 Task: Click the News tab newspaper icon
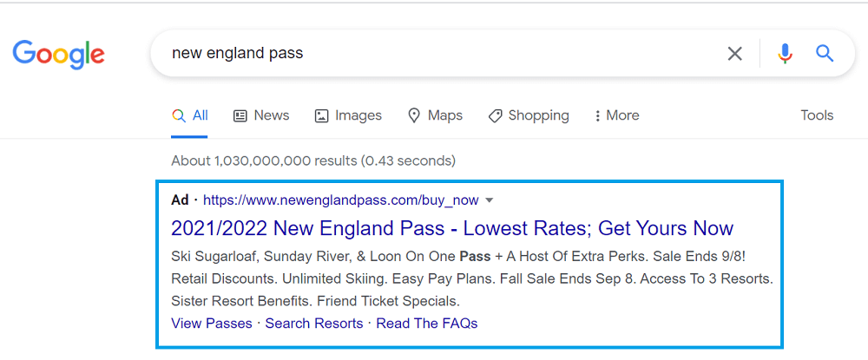[240, 115]
